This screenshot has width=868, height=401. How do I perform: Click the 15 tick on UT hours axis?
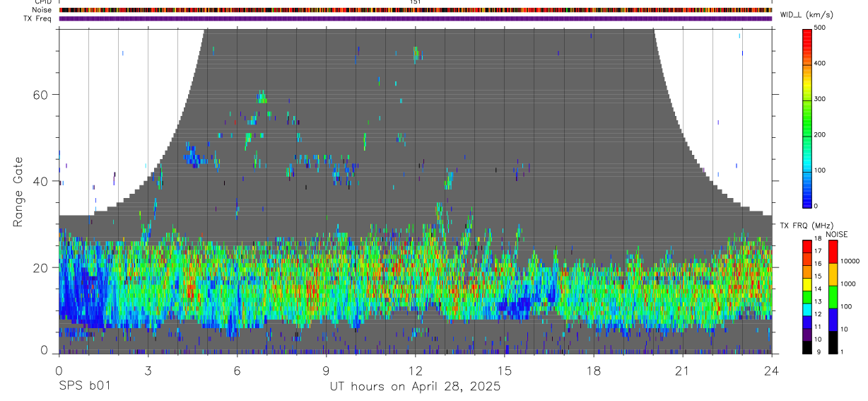504,371
